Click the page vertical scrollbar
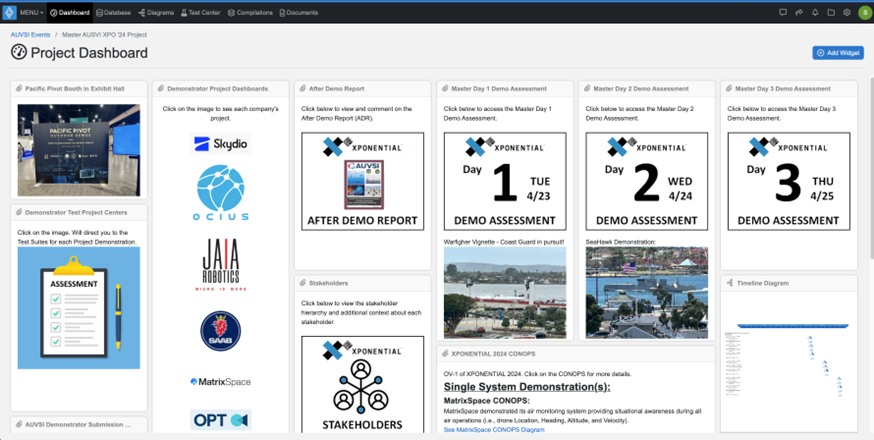The width and height of the screenshot is (874, 440). point(871,167)
